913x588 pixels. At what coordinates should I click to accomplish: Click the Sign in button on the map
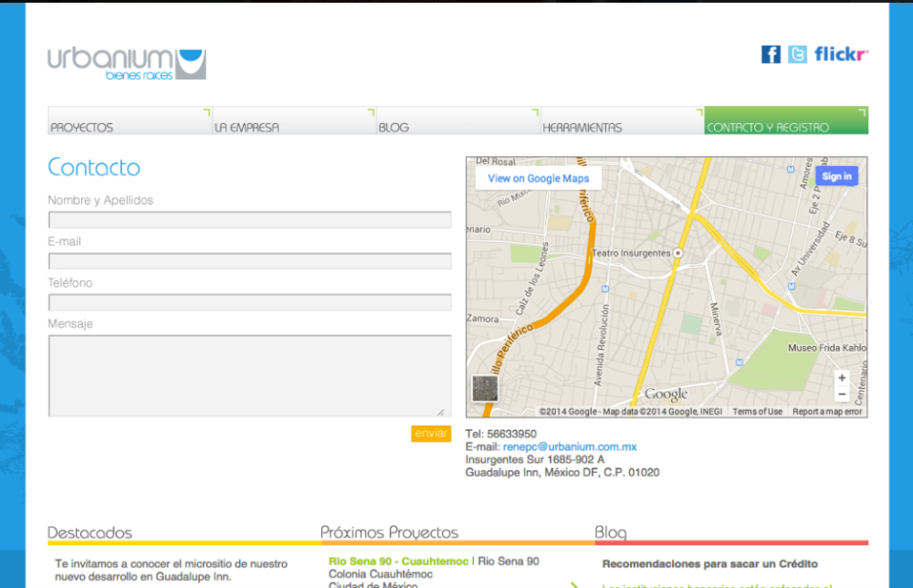(x=836, y=176)
